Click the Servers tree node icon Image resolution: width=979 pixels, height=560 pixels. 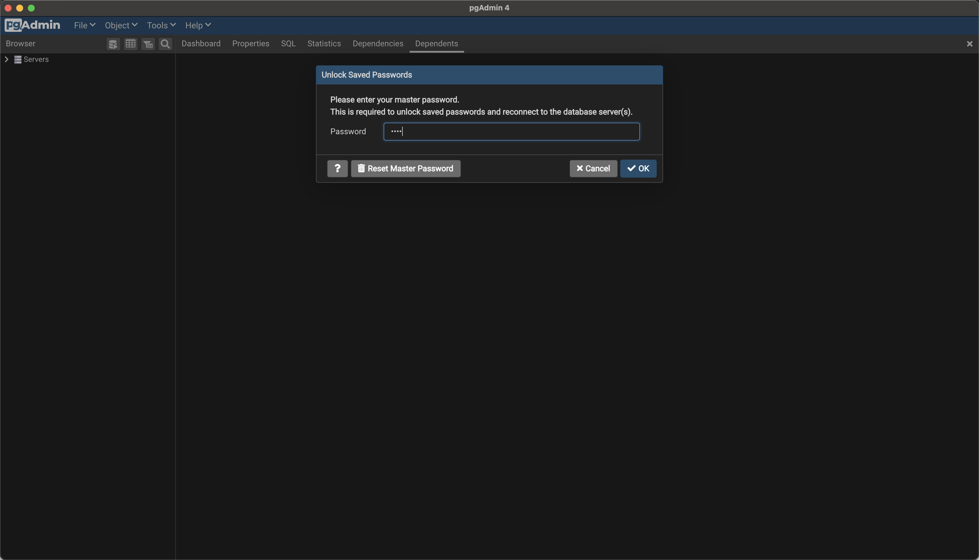[x=18, y=60]
